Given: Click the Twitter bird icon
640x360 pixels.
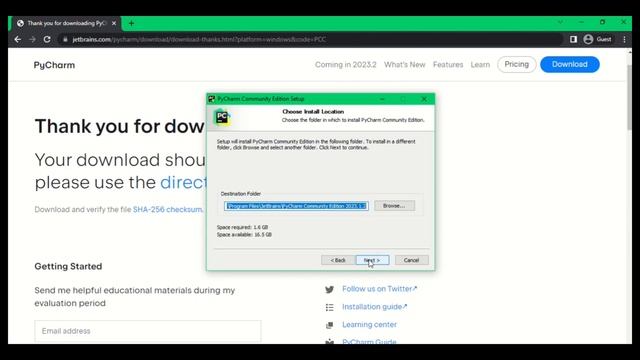Looking at the screenshot, I should pos(329,289).
